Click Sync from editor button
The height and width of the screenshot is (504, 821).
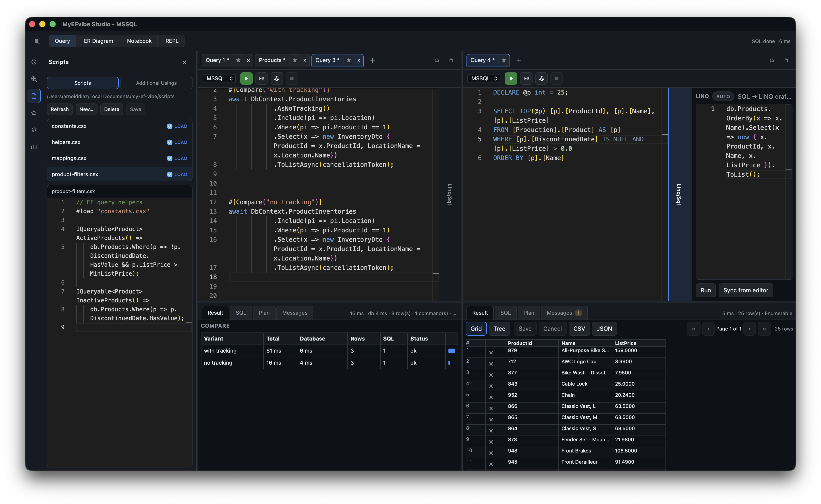click(x=746, y=291)
